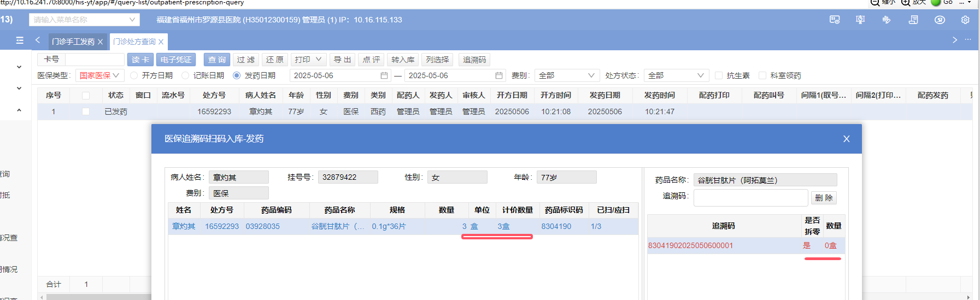
Task: Open the document scroll icon in header
Action: pyautogui.click(x=913, y=20)
